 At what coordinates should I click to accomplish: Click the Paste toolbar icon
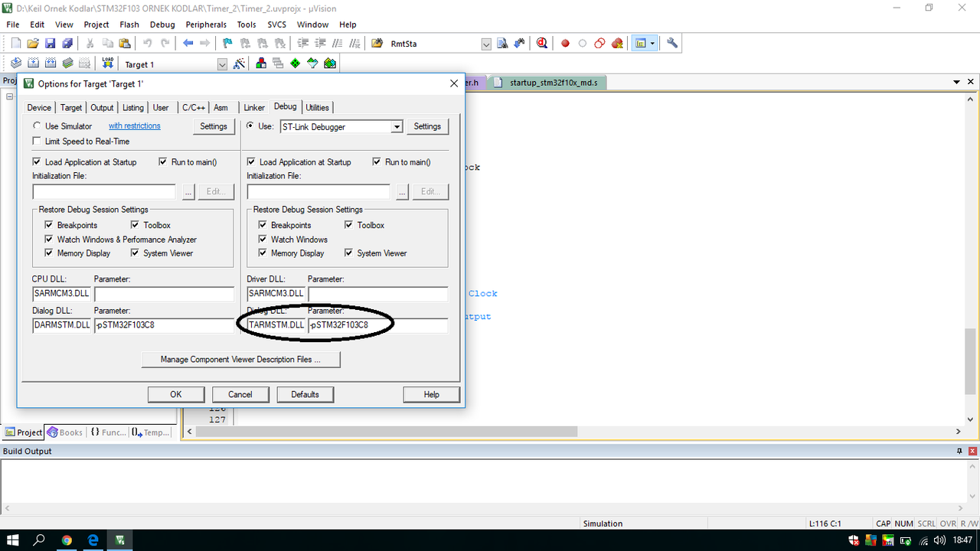[x=124, y=44]
